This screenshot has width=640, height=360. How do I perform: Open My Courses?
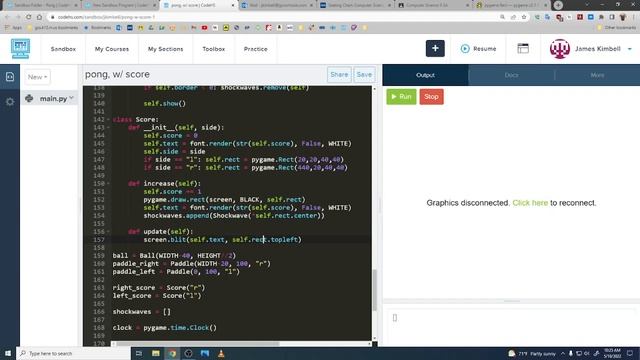click(112, 49)
